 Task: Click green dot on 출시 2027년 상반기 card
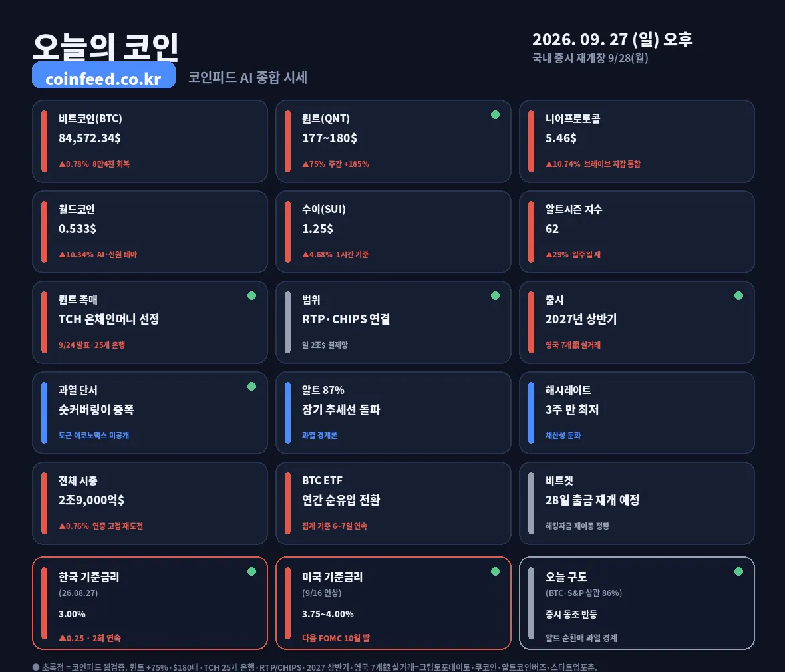pos(738,295)
